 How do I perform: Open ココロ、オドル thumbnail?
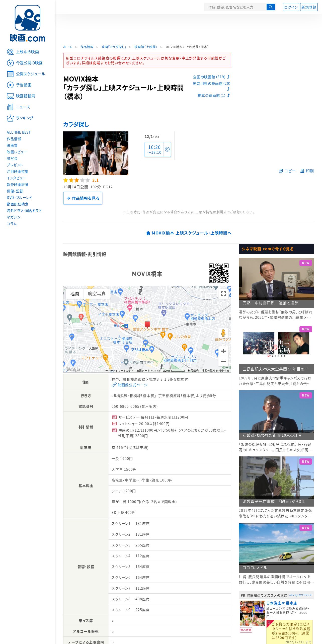point(276,547)
